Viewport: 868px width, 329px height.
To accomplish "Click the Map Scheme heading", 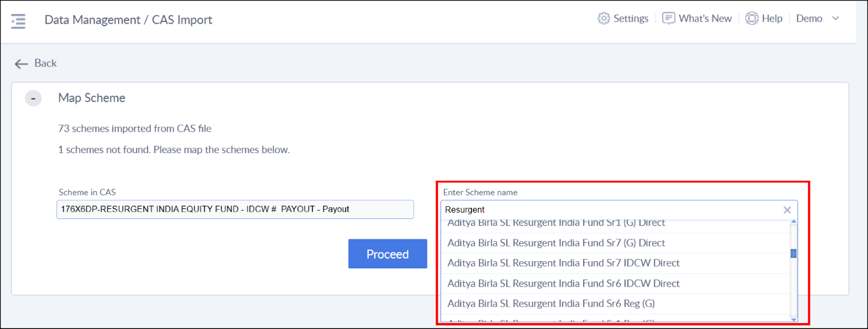I will point(92,98).
